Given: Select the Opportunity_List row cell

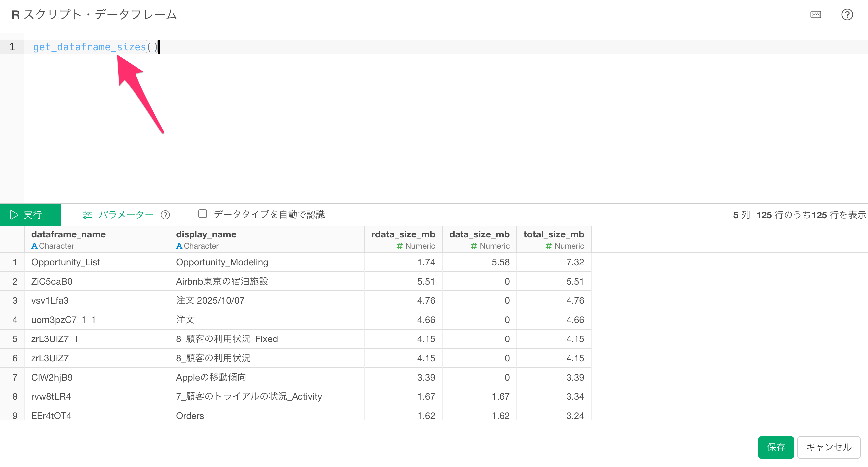Looking at the screenshot, I should point(66,262).
